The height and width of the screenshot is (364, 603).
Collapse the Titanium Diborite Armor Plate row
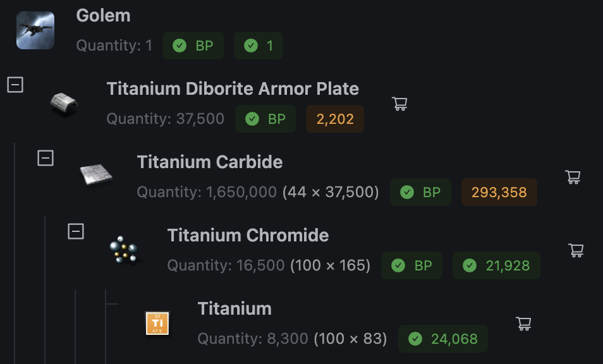(15, 85)
